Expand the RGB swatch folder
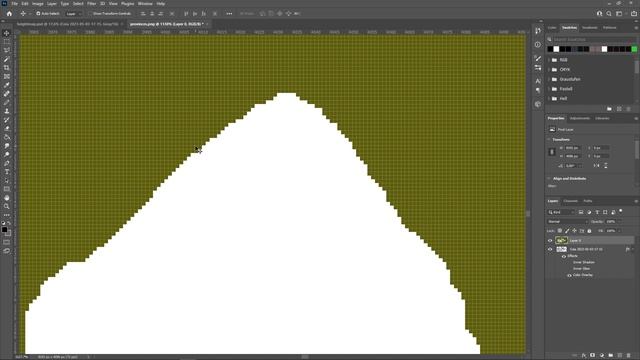Screen dimensions: 640x360 (x=549, y=60)
